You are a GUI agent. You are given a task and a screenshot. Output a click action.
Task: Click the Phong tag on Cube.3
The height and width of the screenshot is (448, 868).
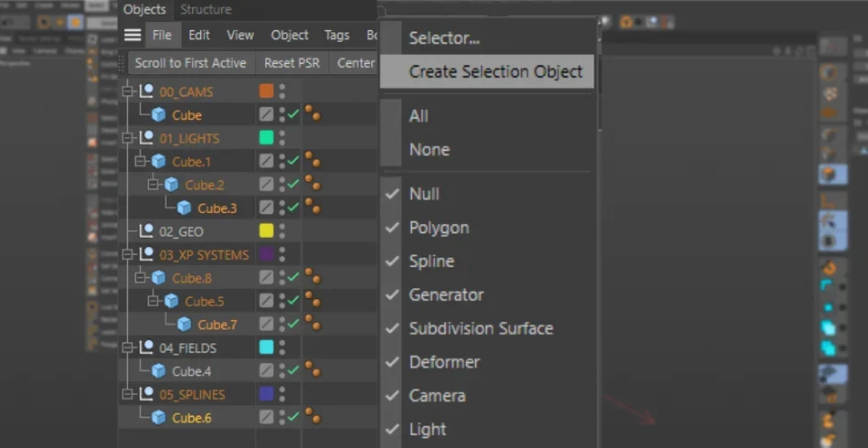pos(312,207)
